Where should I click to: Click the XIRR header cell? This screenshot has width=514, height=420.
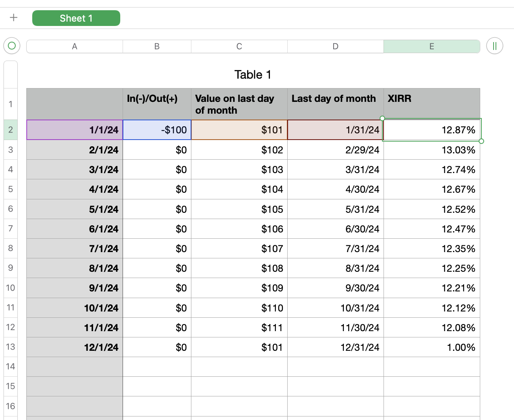[x=431, y=104]
